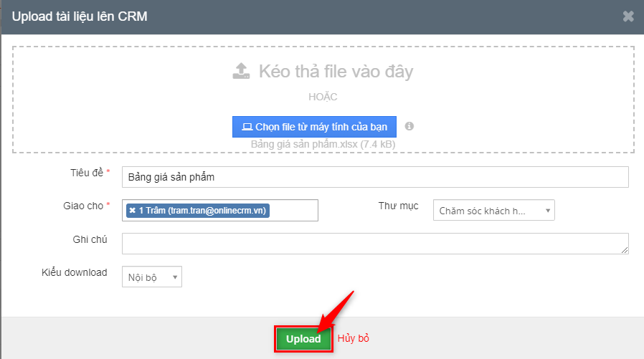Click the 'Kéo thả file vào đây' text
This screenshot has width=644, height=359.
335,71
